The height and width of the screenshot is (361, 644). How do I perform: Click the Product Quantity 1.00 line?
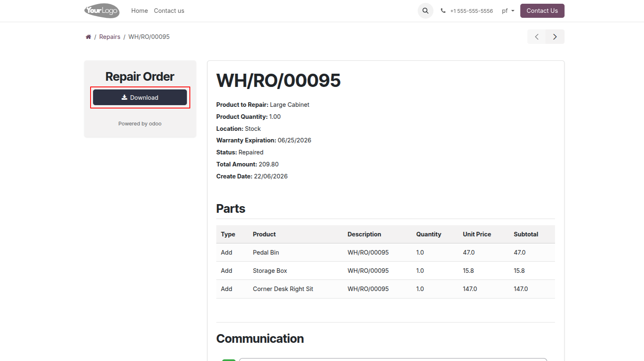point(249,117)
